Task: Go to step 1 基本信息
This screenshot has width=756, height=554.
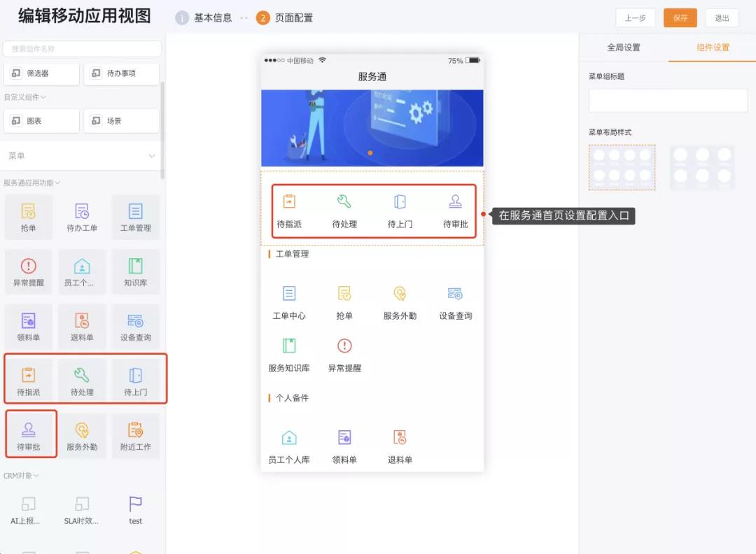Action: (204, 17)
